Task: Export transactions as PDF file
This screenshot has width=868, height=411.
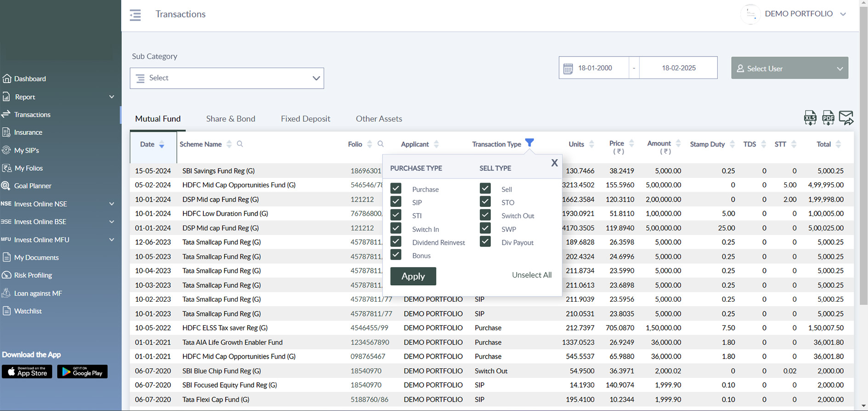Action: click(x=828, y=118)
